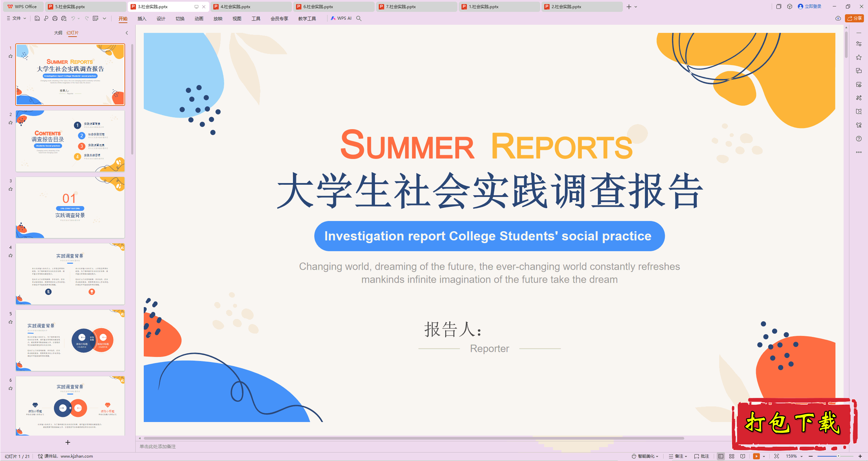
Task: Close the 3.社会实践.pptx tab
Action: click(x=204, y=7)
